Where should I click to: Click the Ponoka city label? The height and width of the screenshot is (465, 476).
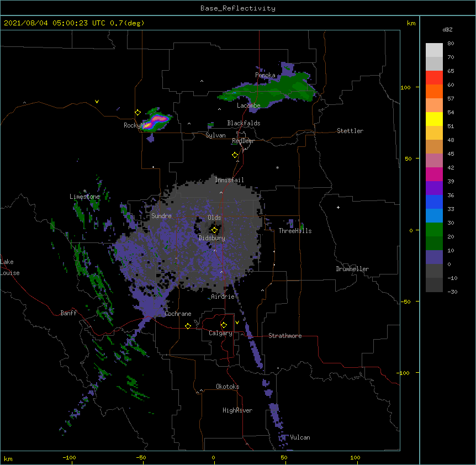point(265,75)
